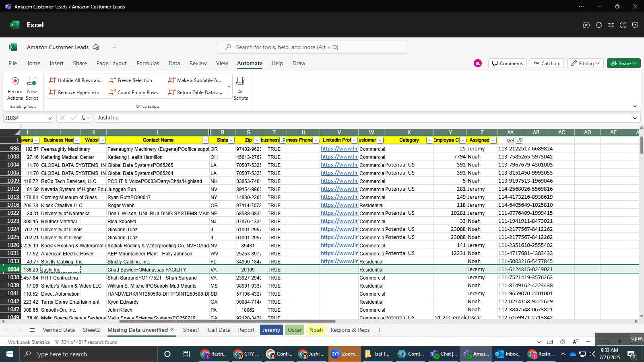This screenshot has height=362, width=644.
Task: Open Zoom from the taskbar
Action: pyautogui.click(x=345, y=354)
